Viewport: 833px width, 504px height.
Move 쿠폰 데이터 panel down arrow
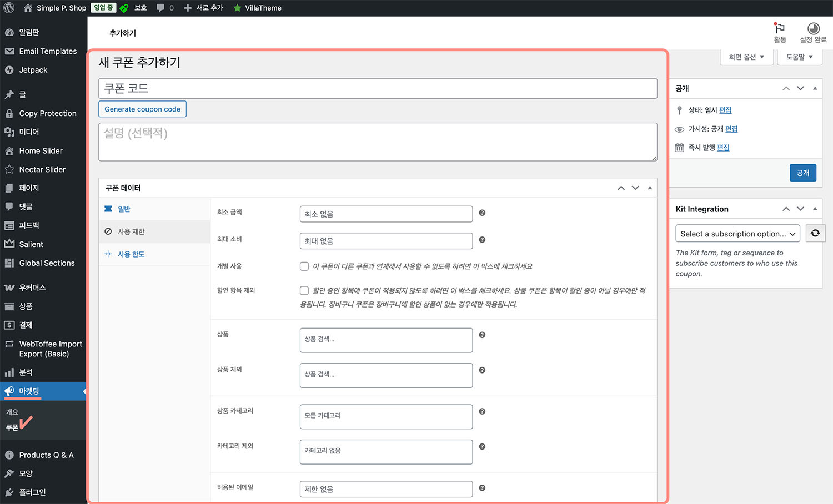tap(635, 188)
